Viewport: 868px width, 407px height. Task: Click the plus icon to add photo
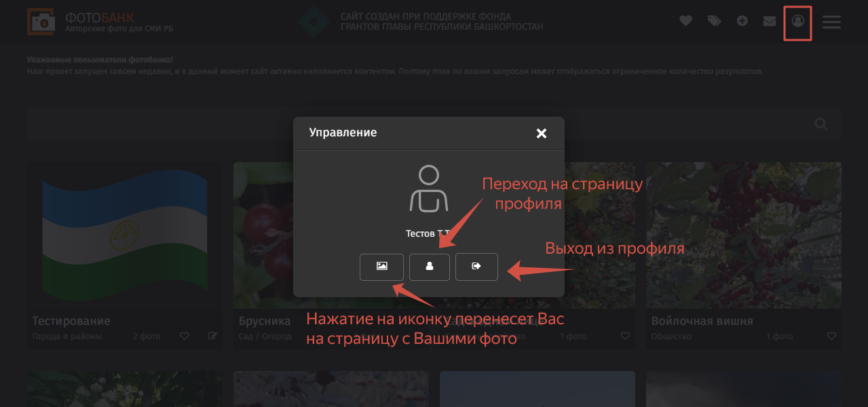point(742,21)
